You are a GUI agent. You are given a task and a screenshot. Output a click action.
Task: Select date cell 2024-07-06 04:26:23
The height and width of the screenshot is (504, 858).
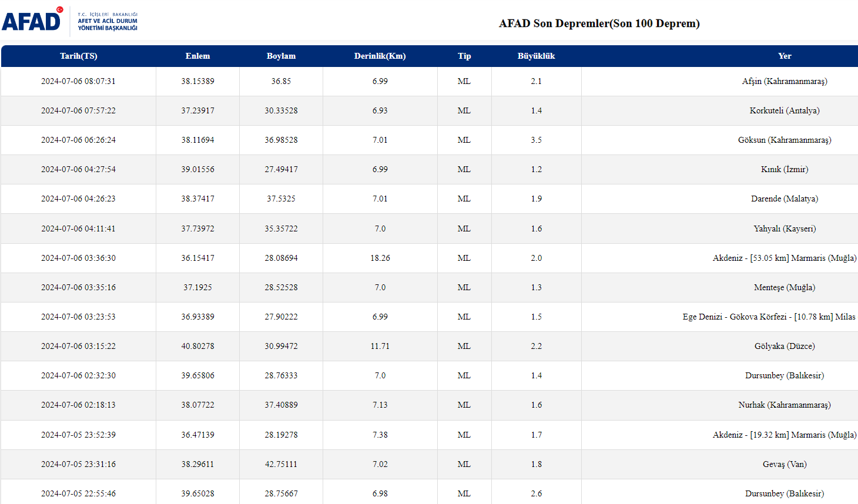click(x=78, y=199)
